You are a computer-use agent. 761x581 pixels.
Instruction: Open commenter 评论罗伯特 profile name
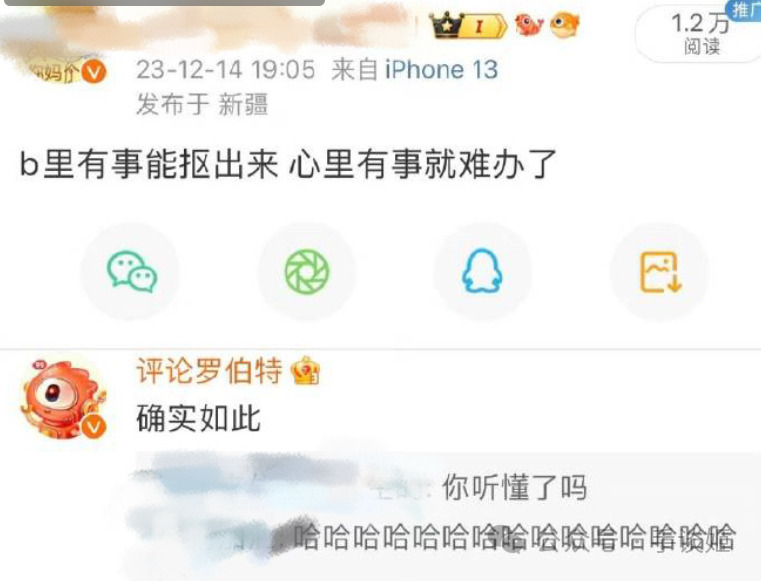tap(209, 370)
